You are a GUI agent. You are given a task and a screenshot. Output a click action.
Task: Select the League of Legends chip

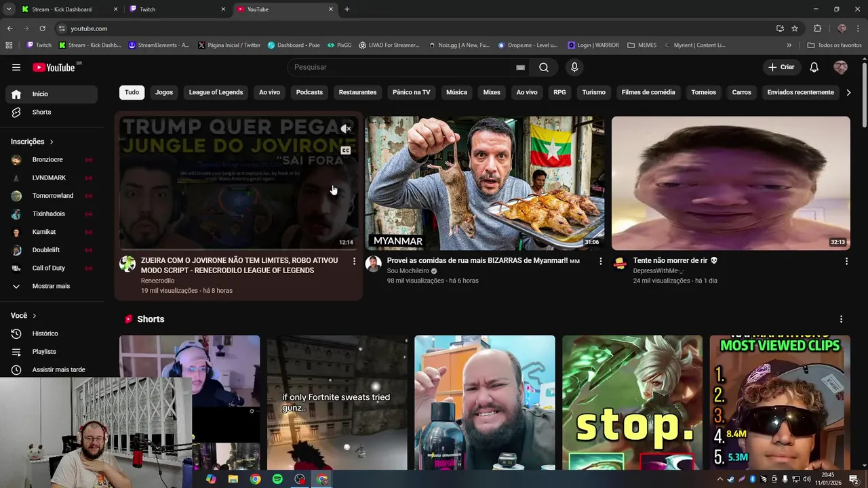[216, 92]
